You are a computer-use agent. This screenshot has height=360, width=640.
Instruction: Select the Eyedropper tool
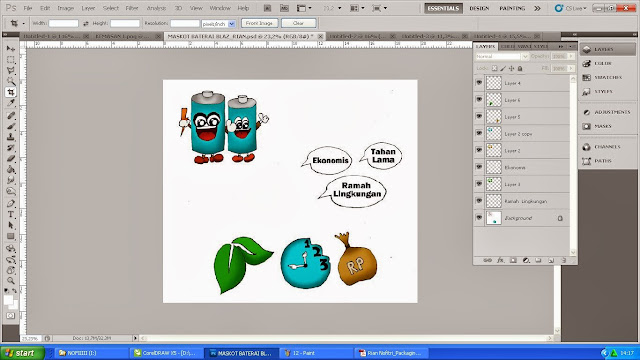coord(11,103)
